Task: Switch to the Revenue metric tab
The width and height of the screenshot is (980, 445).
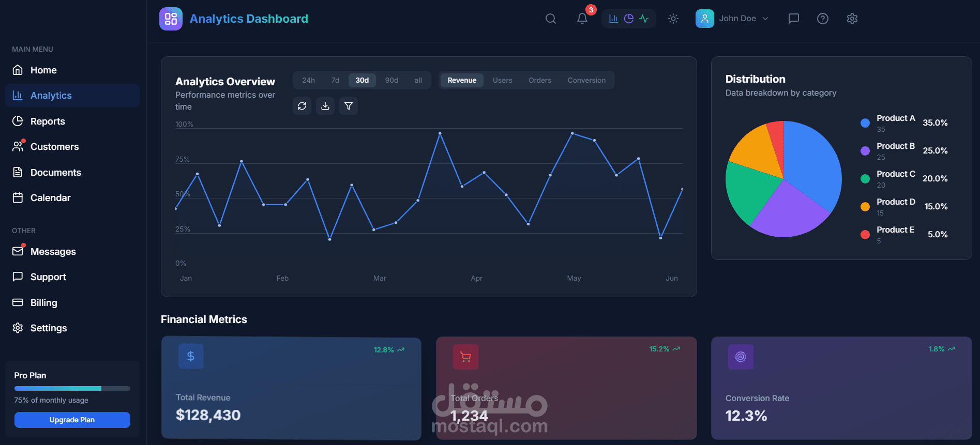Action: click(x=462, y=80)
